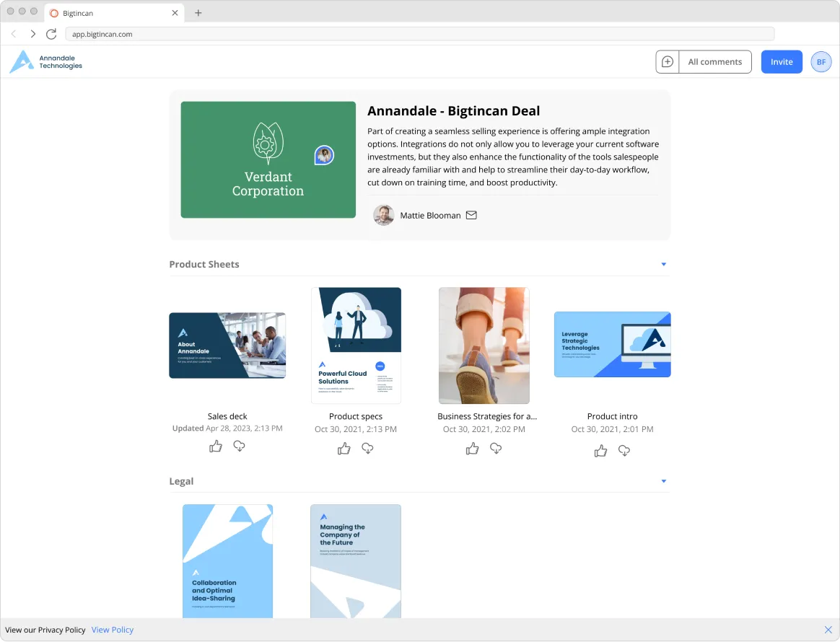This screenshot has height=642, width=840.
Task: Click 'Oct 30, 2021, 2:01 PM' date
Action: [x=613, y=429]
